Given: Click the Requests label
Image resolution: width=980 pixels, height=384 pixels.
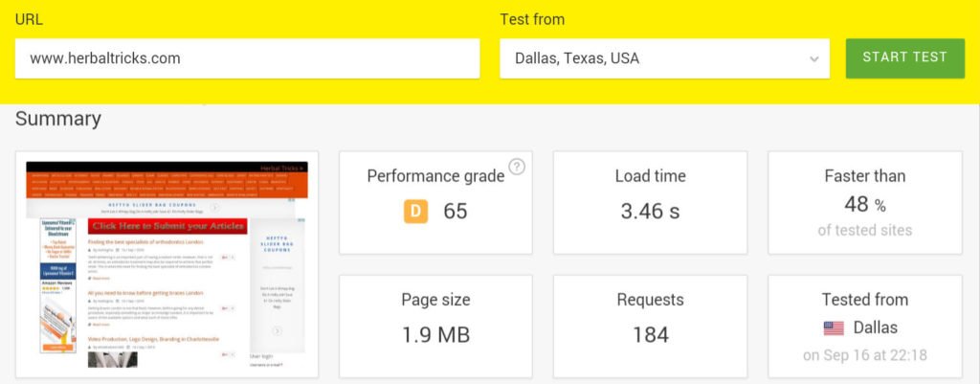Looking at the screenshot, I should pyautogui.click(x=650, y=300).
